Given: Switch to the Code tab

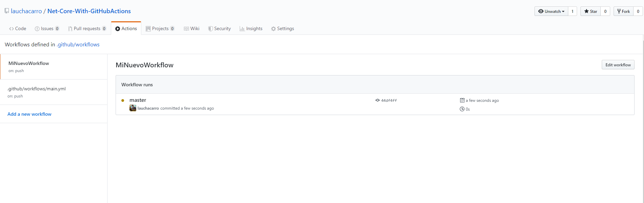Looking at the screenshot, I should click(18, 28).
